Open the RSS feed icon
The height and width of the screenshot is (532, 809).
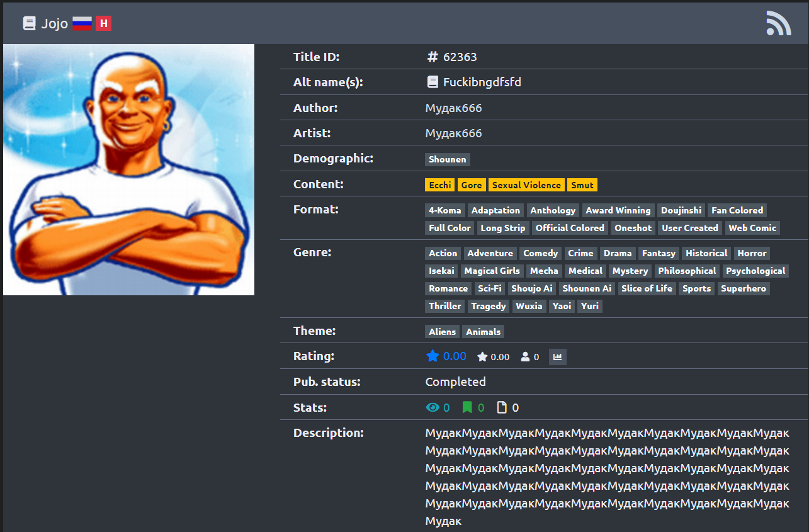pos(778,23)
